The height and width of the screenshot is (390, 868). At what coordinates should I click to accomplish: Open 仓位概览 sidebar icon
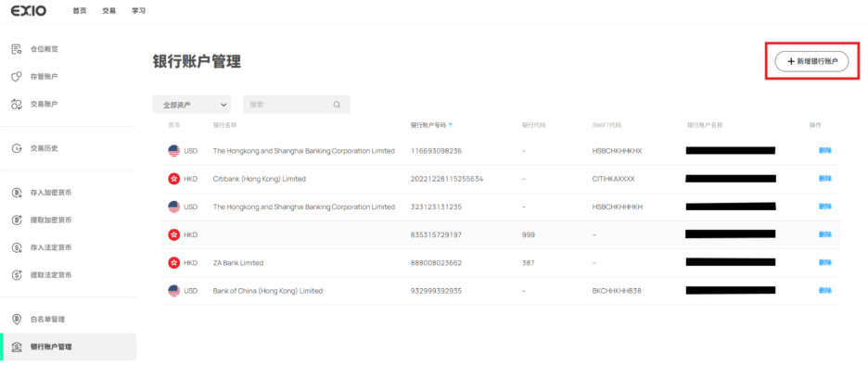pyautogui.click(x=17, y=48)
